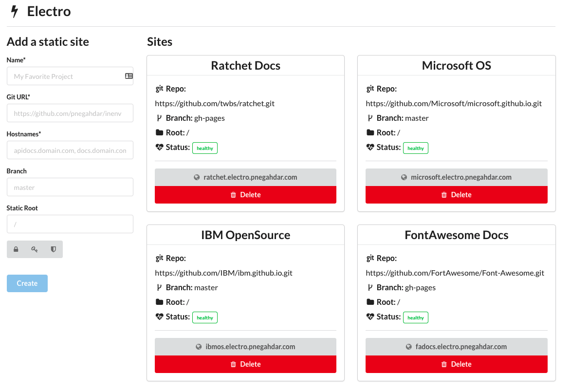The height and width of the screenshot is (392, 571).
Task: Click the https://github.com/twbs/ratchet.git repo URL
Action: coord(215,103)
